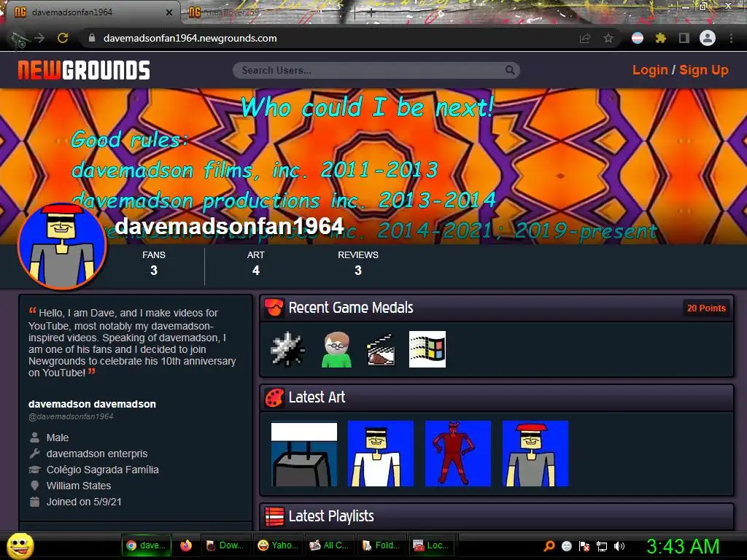
Task: Open the Firefox taskbar icon
Action: coord(186,545)
